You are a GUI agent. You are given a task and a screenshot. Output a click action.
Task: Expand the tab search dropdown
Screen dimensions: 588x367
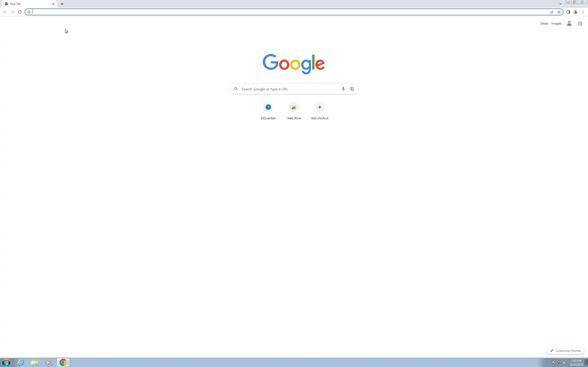click(560, 4)
